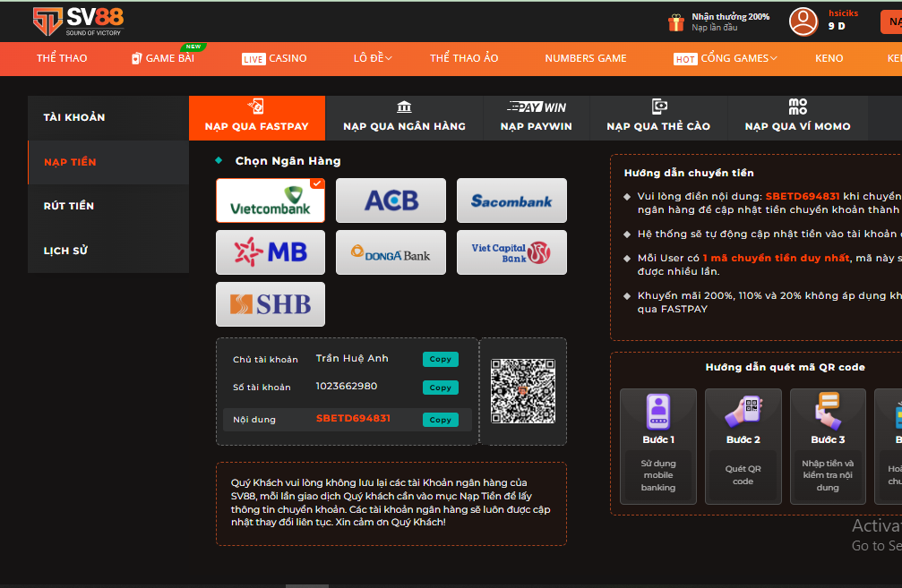Click the account name Trần Huệ Anh
This screenshot has height=588, width=902.
click(352, 358)
